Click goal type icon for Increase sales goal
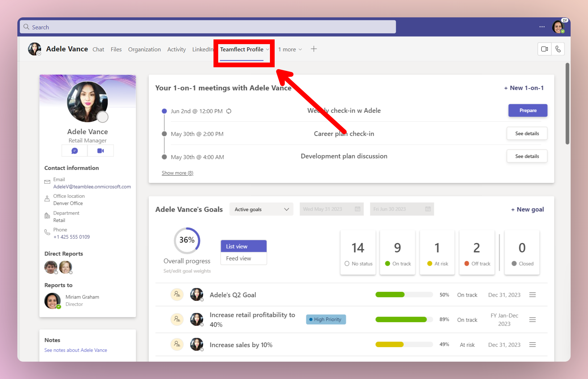 (x=177, y=344)
